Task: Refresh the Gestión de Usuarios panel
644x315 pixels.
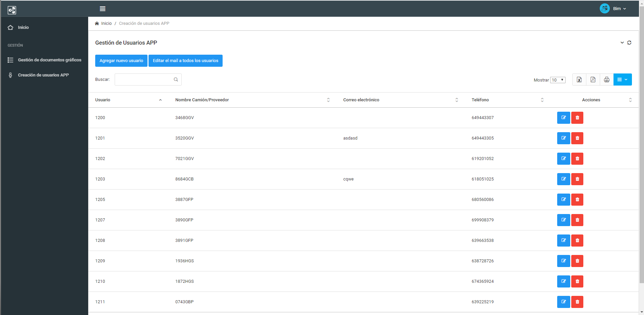Action: 629,43
